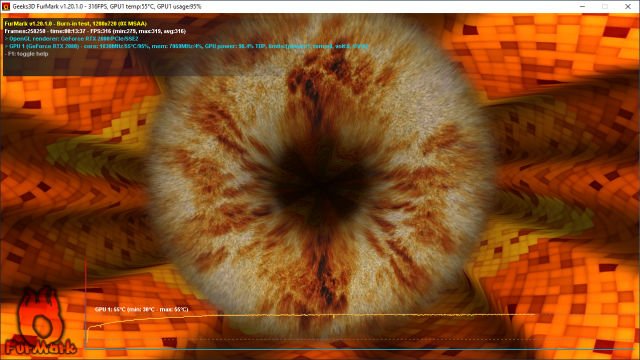Click the dotted line in temperature graph

(310, 339)
